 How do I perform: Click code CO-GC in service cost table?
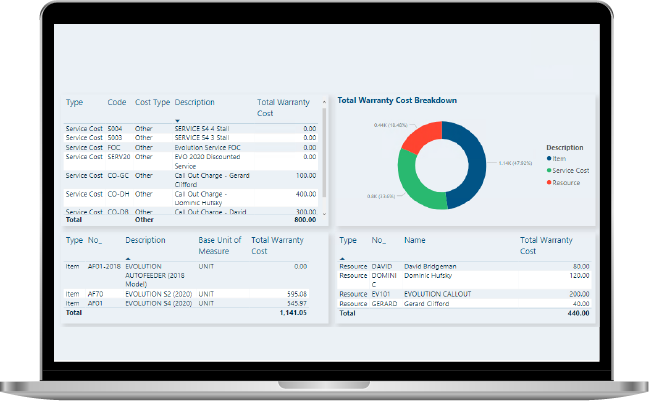pos(118,175)
